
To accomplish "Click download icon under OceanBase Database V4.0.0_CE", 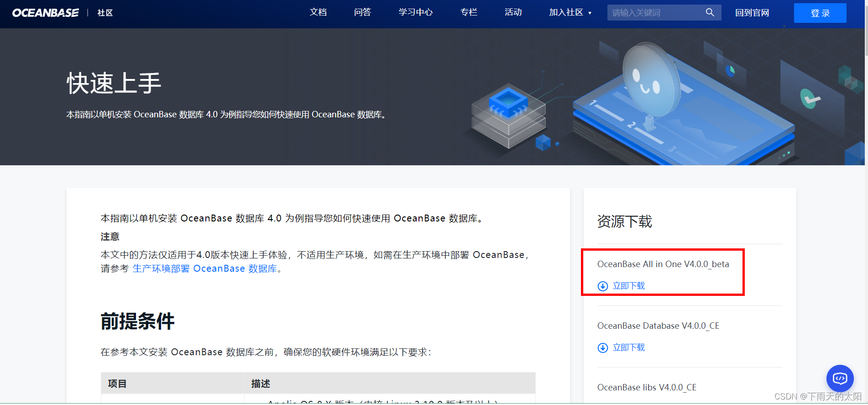I will pos(602,347).
